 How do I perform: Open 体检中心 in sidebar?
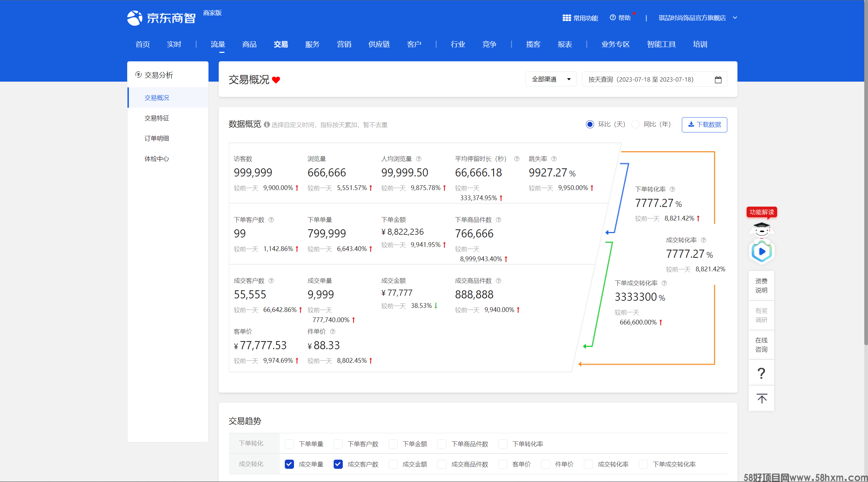click(x=157, y=159)
